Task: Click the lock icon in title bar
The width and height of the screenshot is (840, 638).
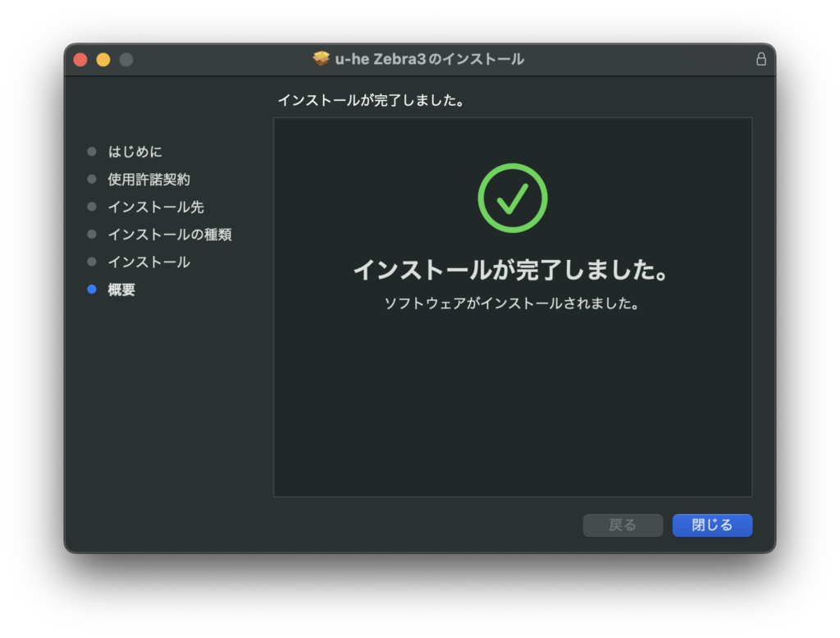Action: [x=760, y=59]
